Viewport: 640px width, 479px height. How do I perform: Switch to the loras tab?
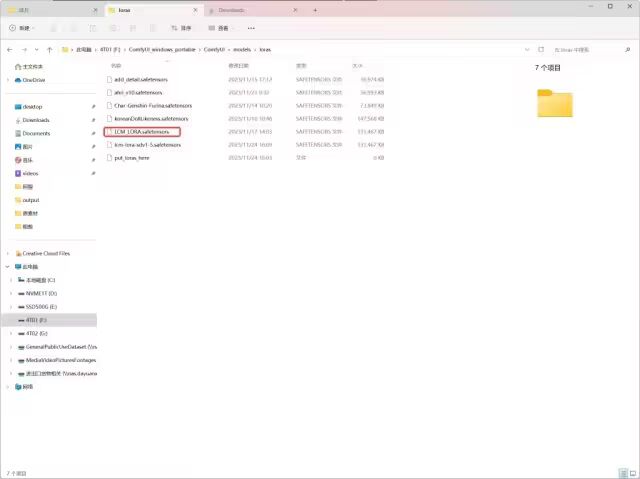pyautogui.click(x=154, y=10)
